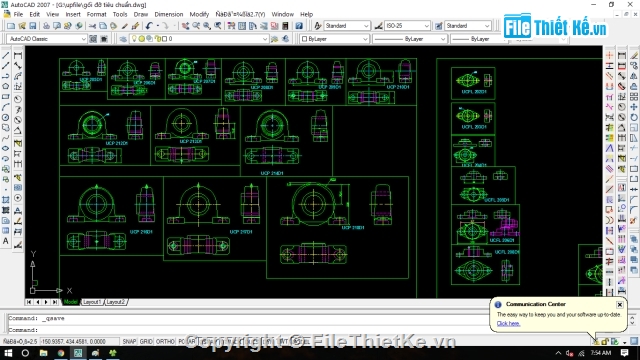Image resolution: width=640 pixels, height=360 pixels.
Task: Click the Undo arrow icon
Action: pyautogui.click(x=149, y=26)
